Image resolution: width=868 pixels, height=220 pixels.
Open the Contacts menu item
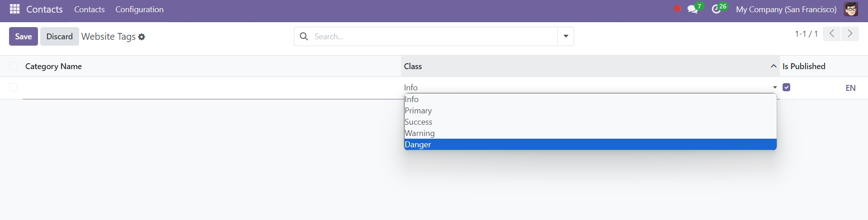90,9
